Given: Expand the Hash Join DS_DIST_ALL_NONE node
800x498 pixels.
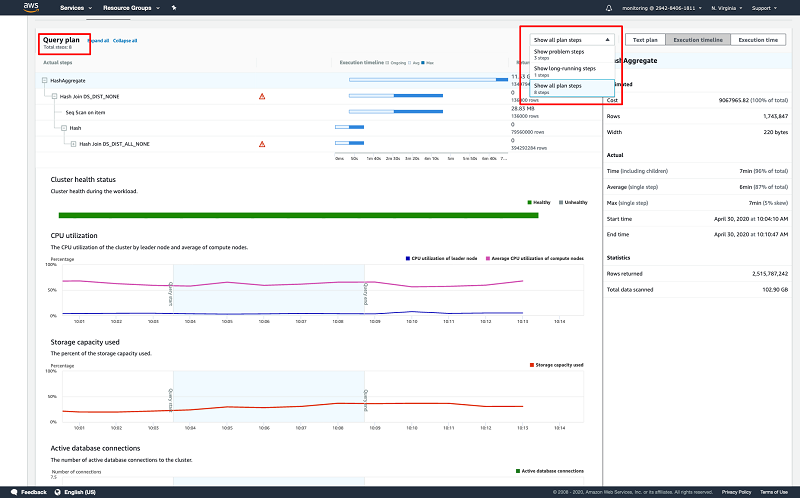Looking at the screenshot, I should click(74, 144).
